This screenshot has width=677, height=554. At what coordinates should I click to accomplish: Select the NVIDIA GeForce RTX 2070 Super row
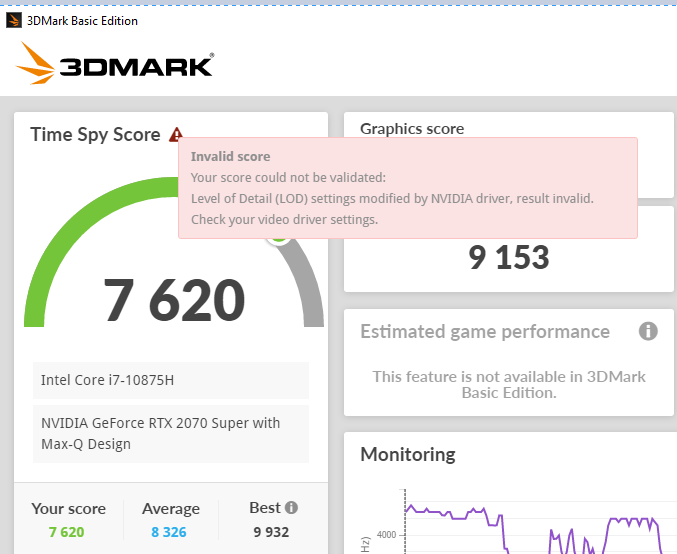coord(171,434)
